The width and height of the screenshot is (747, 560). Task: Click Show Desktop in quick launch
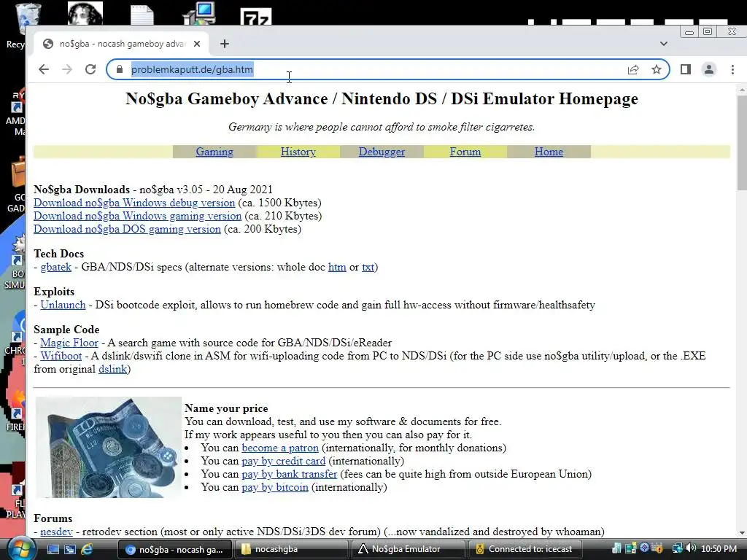click(53, 549)
